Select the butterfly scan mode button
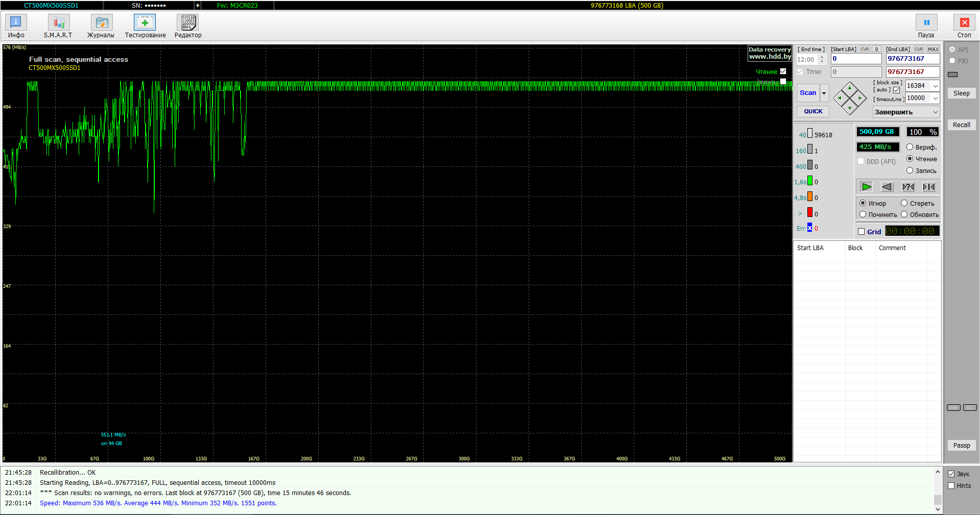980x515 pixels. coord(929,187)
